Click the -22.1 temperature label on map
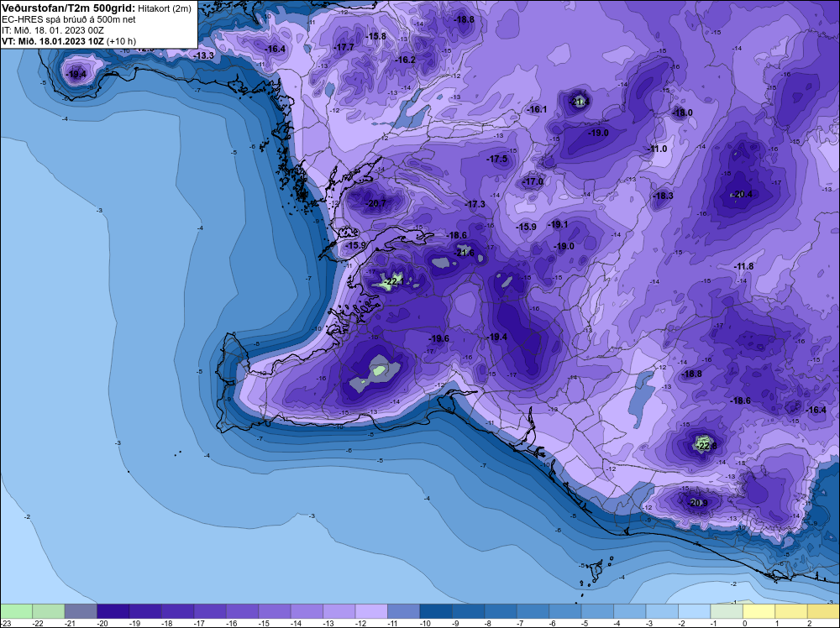The image size is (840, 628). pyautogui.click(x=394, y=281)
